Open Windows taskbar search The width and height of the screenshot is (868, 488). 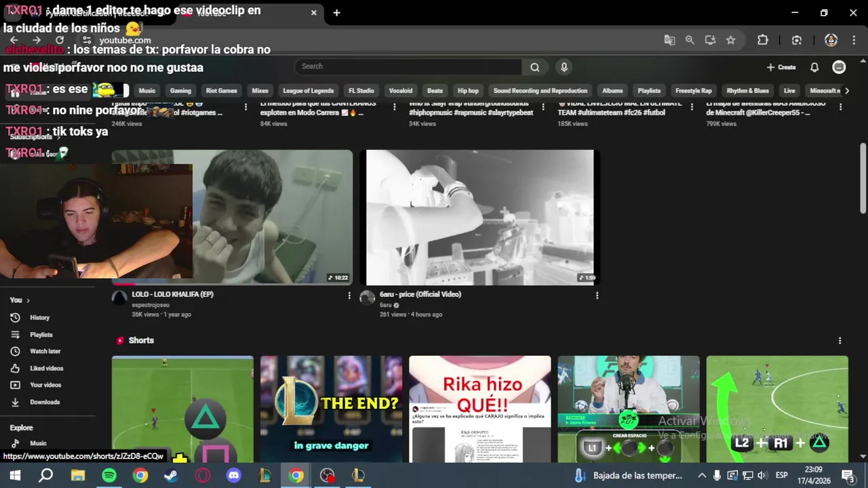tap(45, 476)
